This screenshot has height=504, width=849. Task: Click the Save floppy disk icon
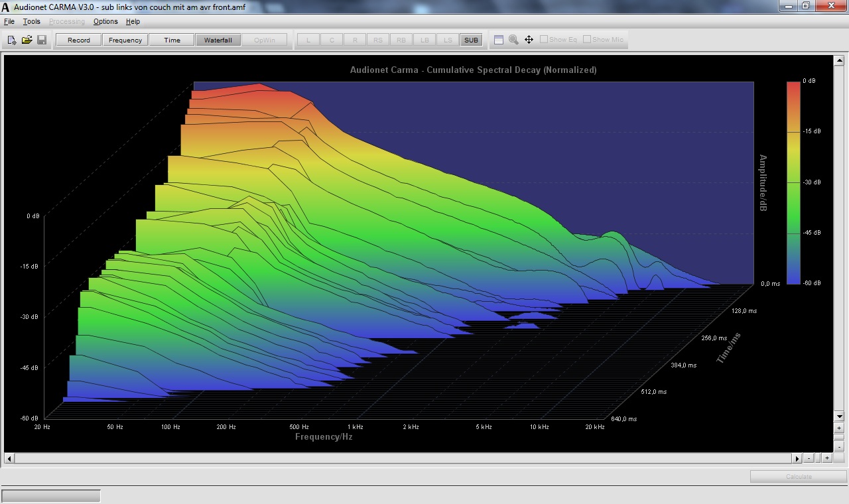coord(42,40)
